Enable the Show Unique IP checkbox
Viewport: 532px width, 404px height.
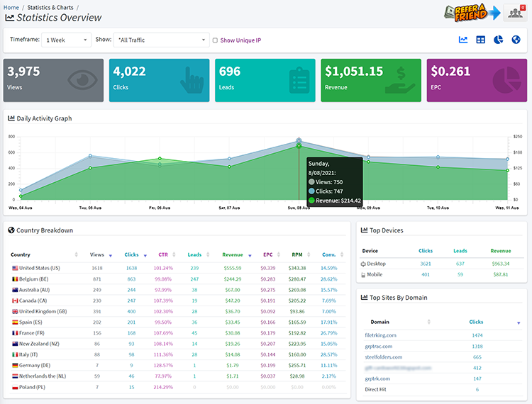click(215, 40)
